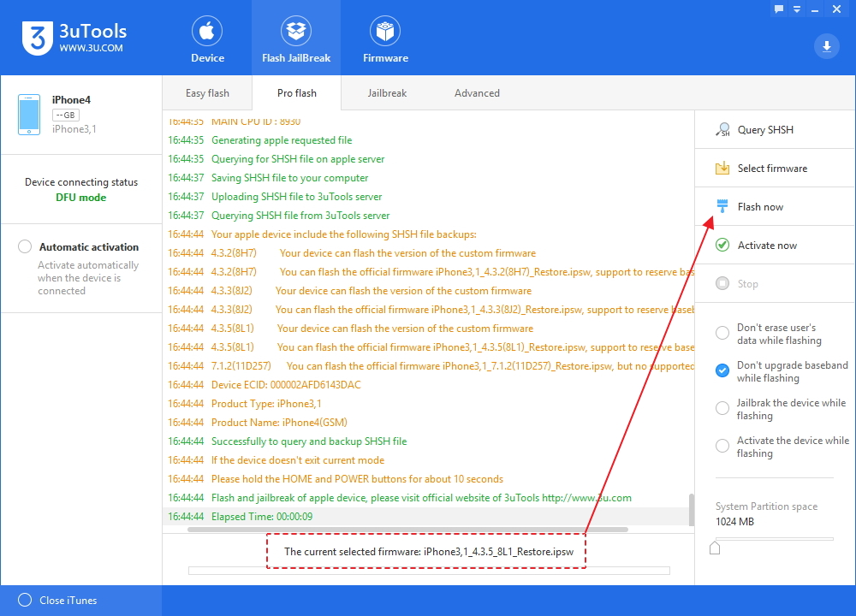
Task: Open the downloads manager arrow button
Action: [x=827, y=46]
